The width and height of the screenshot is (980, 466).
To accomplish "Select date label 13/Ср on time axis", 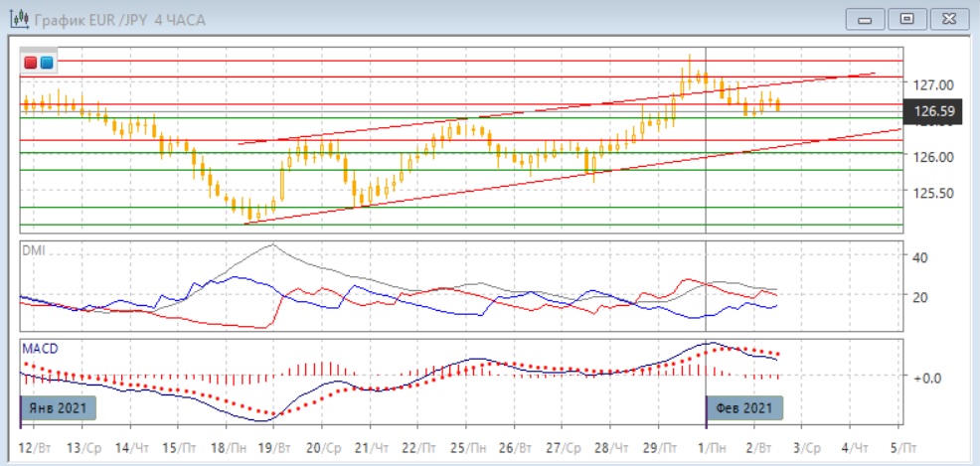I will tap(83, 448).
